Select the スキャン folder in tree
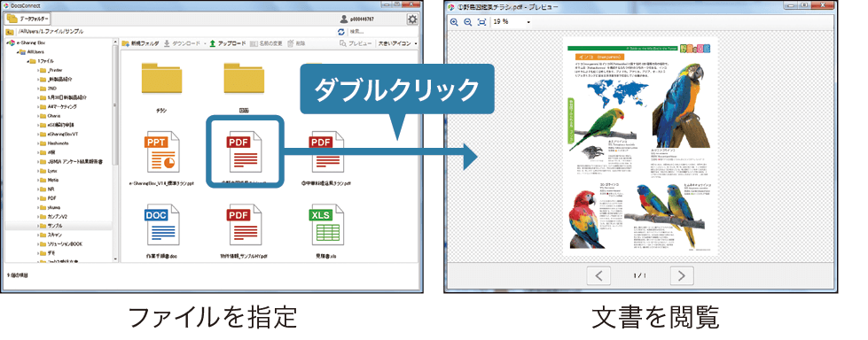Screen dimensions: 868x340 (x=51, y=235)
